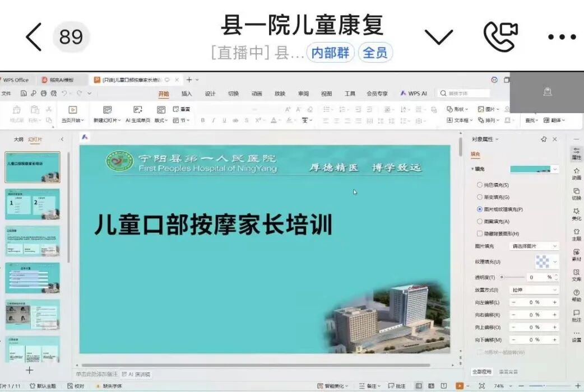This screenshot has width=584, height=392.
Task: Start a video call from the group header
Action: (500, 36)
